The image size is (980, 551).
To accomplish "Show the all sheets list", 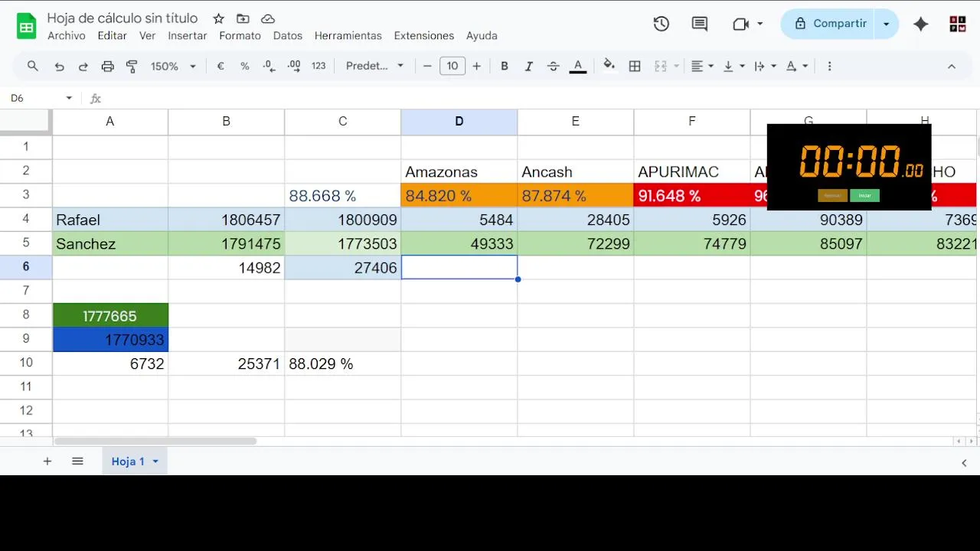I will pyautogui.click(x=77, y=461).
